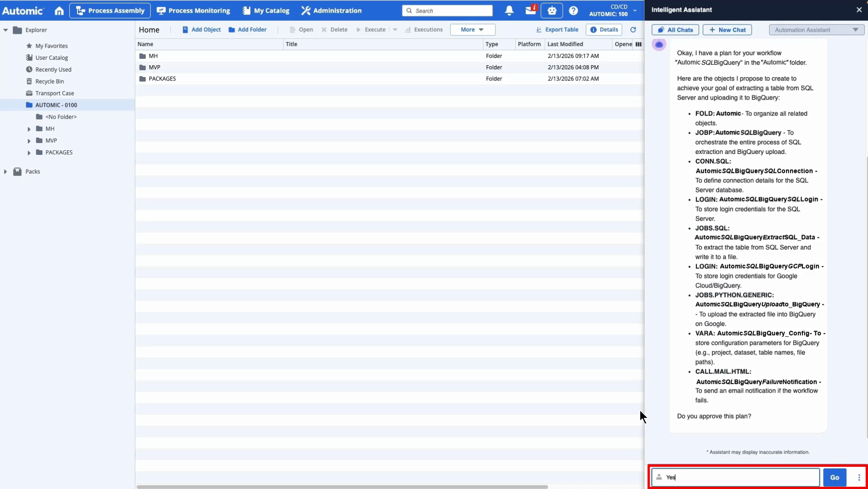868x489 pixels.
Task: Open the messages envelope icon
Action: (530, 10)
